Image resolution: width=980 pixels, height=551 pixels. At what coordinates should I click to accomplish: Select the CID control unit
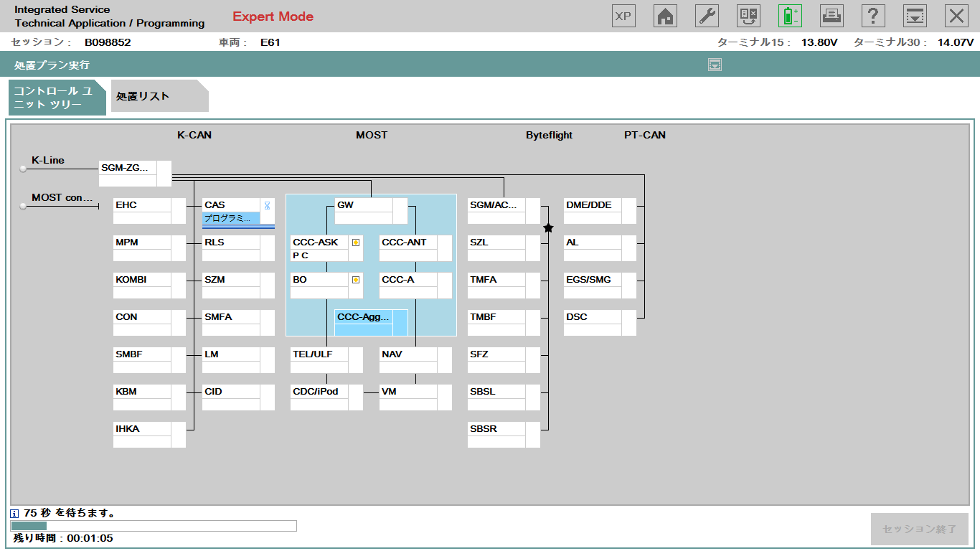point(238,397)
